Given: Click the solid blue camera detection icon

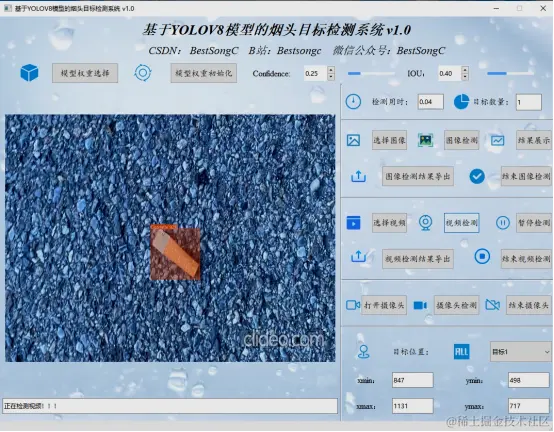Looking at the screenshot, I should 420,305.
